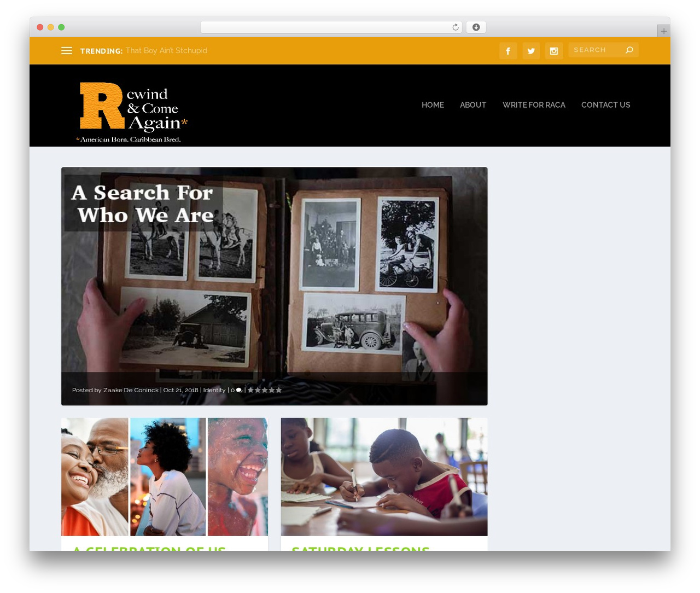Open the About menu item

pyautogui.click(x=473, y=105)
